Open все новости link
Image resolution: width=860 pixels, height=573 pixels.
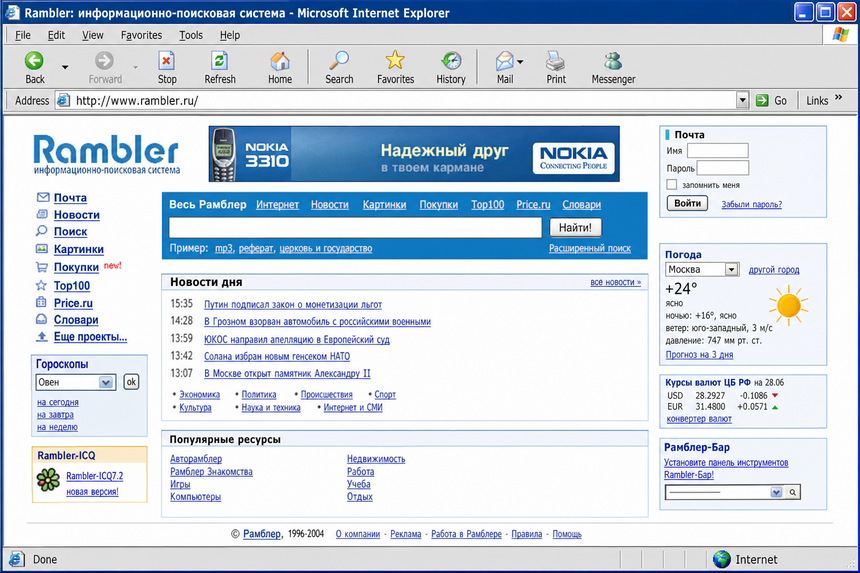pyautogui.click(x=615, y=282)
